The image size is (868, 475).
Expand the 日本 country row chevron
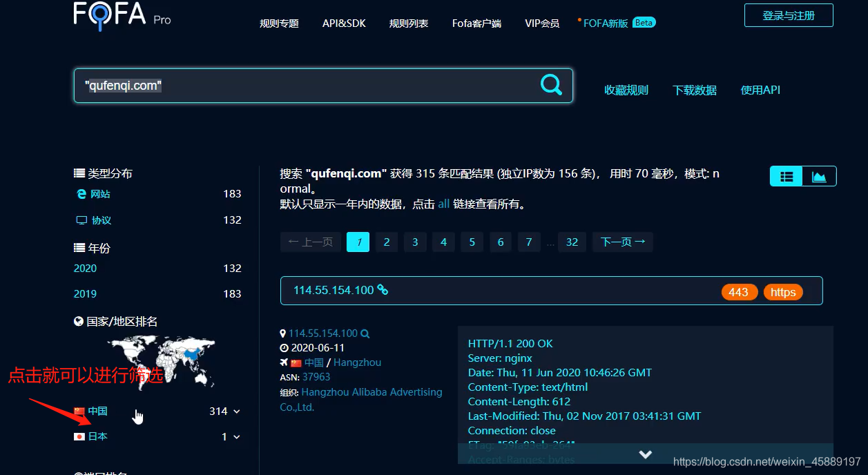[x=237, y=437]
